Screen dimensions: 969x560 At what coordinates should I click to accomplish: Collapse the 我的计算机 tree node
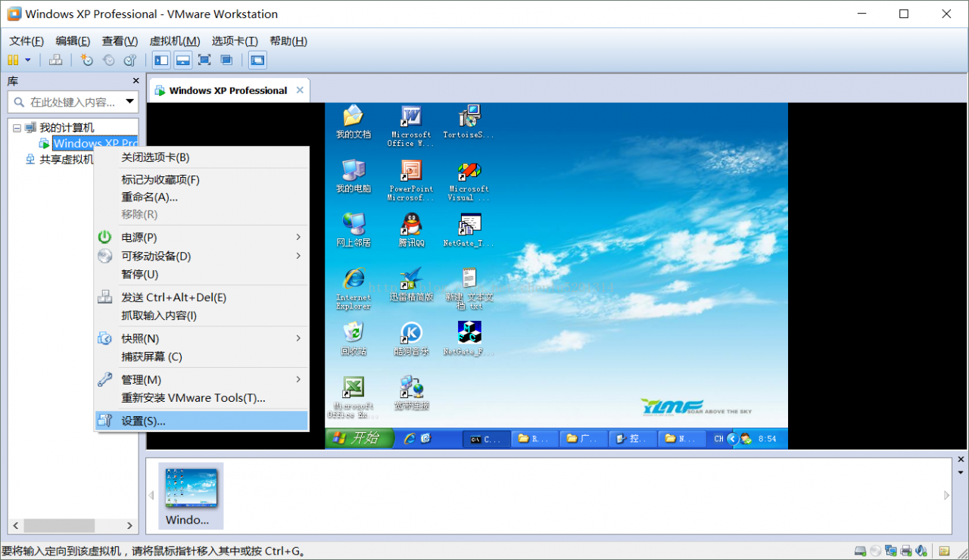click(17, 128)
